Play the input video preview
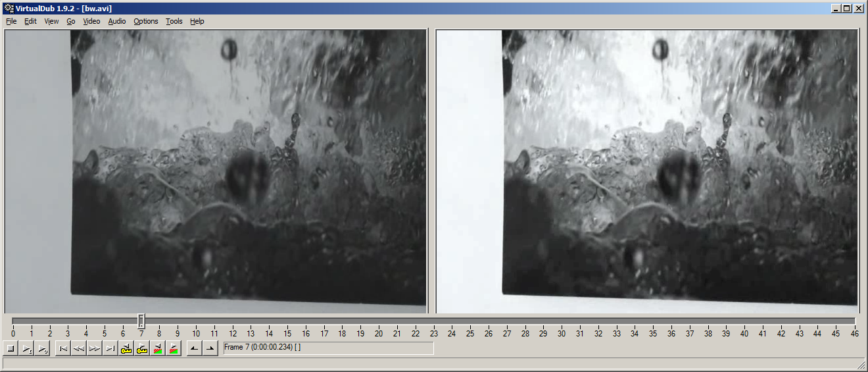 point(26,349)
